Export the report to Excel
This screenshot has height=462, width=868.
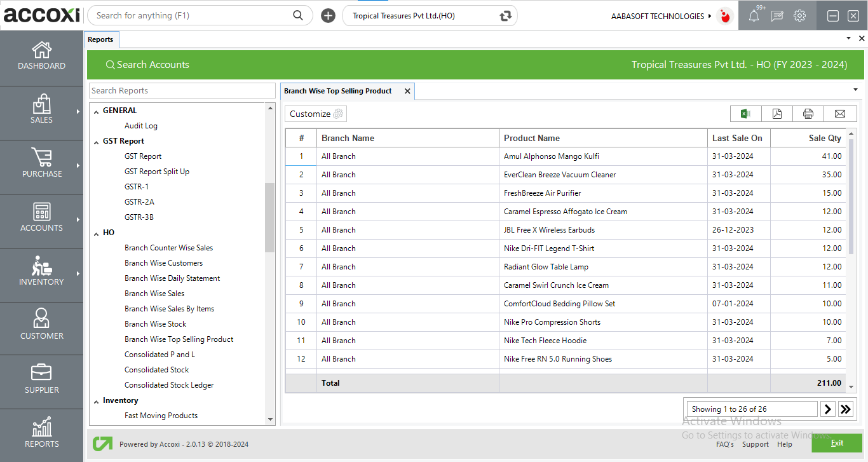[745, 113]
